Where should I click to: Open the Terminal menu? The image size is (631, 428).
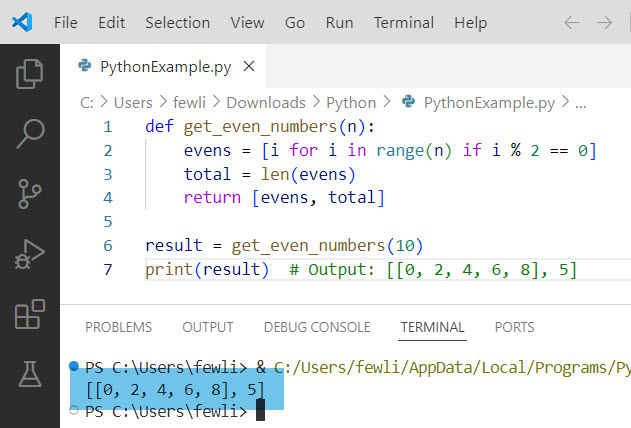click(404, 23)
